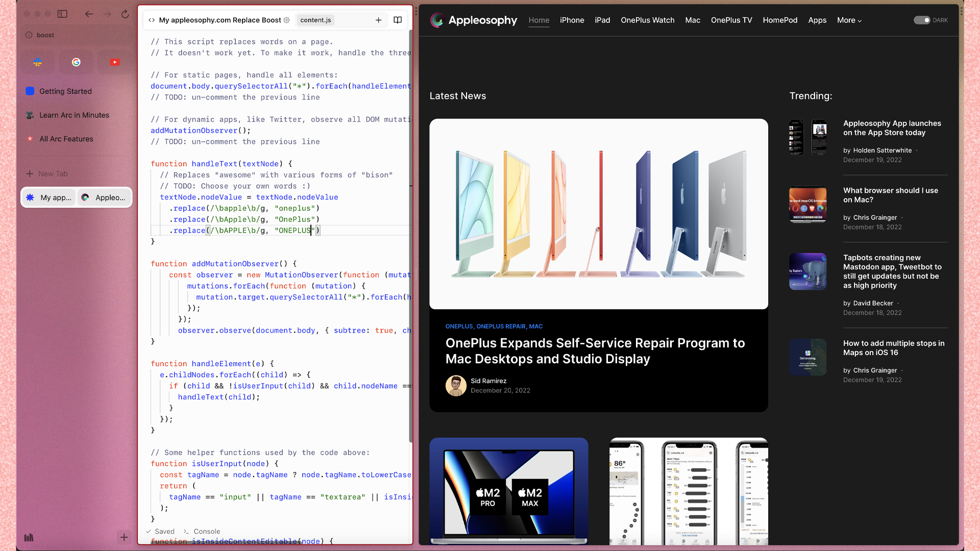Image resolution: width=980 pixels, height=551 pixels.
Task: Click the Tapbots elephant trending thumbnail
Action: tap(808, 271)
